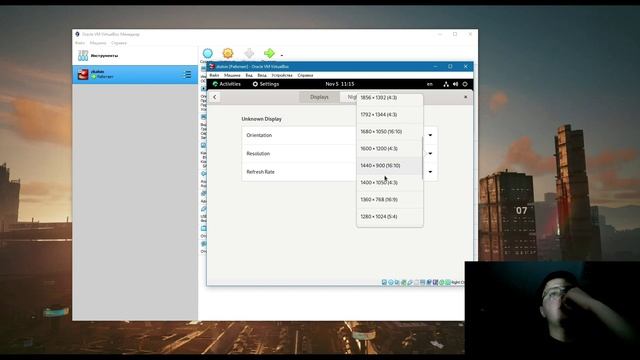Click the first VM status bar icon (hard disk)
This screenshot has height=360, width=640.
384,282
